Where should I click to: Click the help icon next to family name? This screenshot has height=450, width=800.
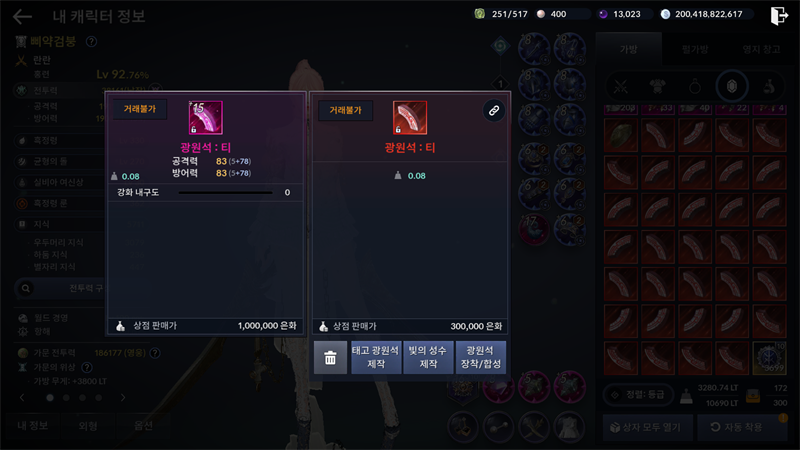click(91, 41)
